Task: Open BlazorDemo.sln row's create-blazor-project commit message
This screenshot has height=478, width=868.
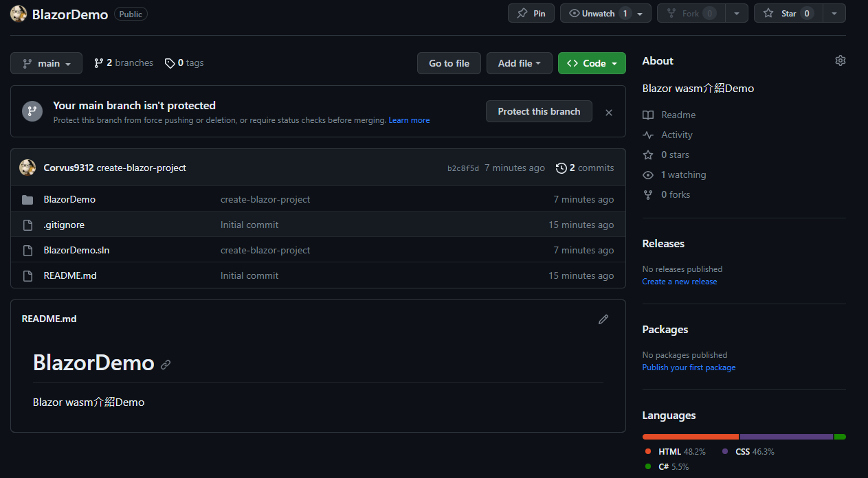Action: [265, 250]
